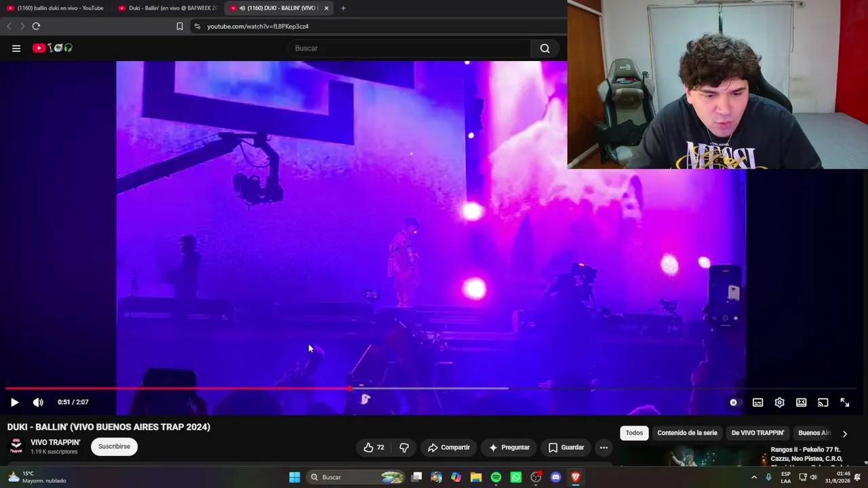
Task: Open WhatsApp from the taskbar
Action: (x=516, y=477)
